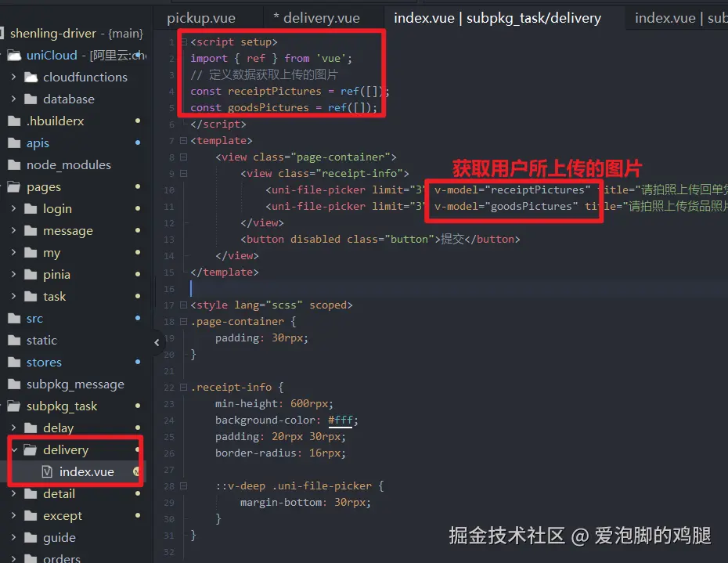Viewport: 728px width, 563px height.
Task: Fold the style block at line 17
Action: point(183,305)
